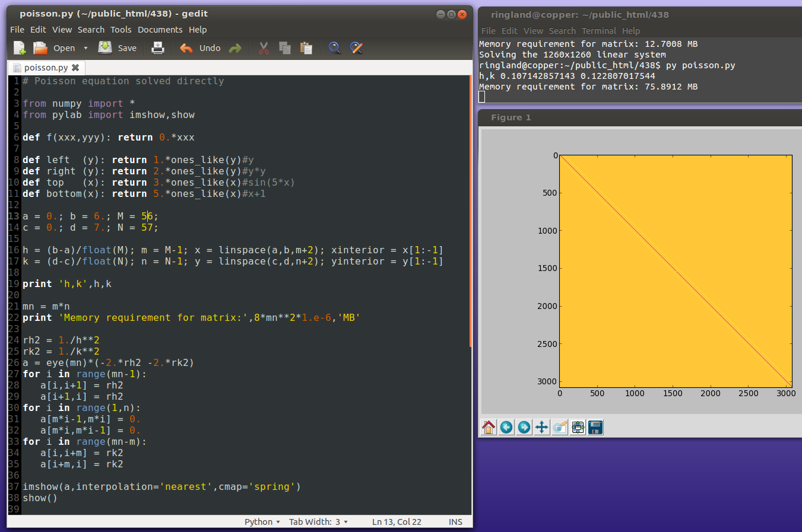802x532 pixels.
Task: Open the terminal Terminal menu
Action: tap(599, 31)
